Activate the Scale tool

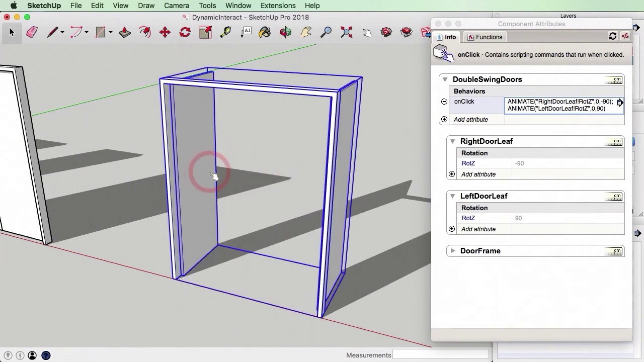pos(205,32)
